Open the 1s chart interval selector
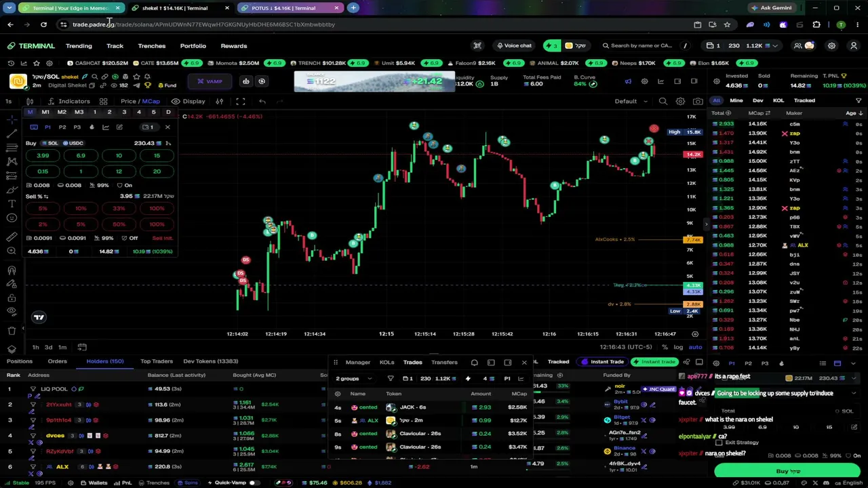Screen dimensions: 868x488 (x=8, y=101)
